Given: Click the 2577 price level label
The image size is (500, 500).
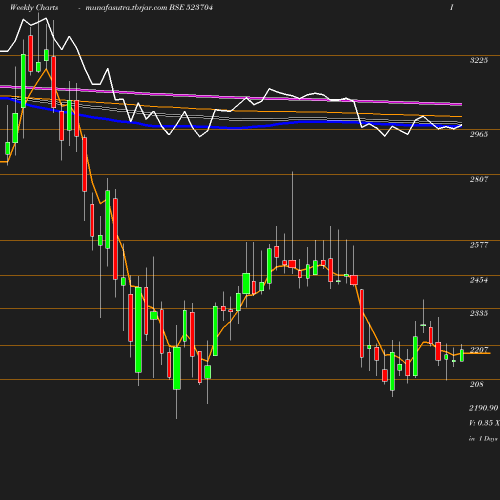Looking at the screenshot, I should click(479, 245).
